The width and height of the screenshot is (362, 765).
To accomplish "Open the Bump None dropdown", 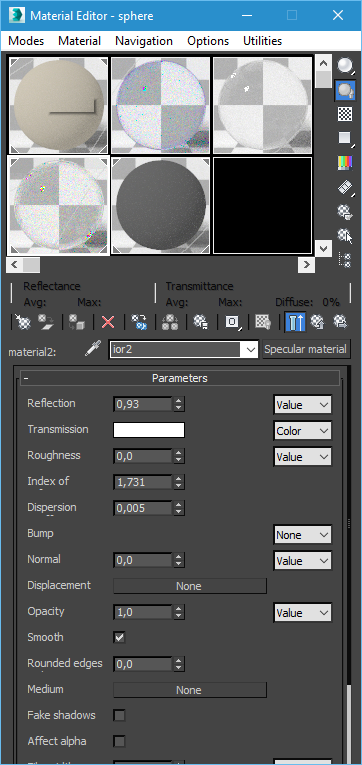I will (x=302, y=535).
